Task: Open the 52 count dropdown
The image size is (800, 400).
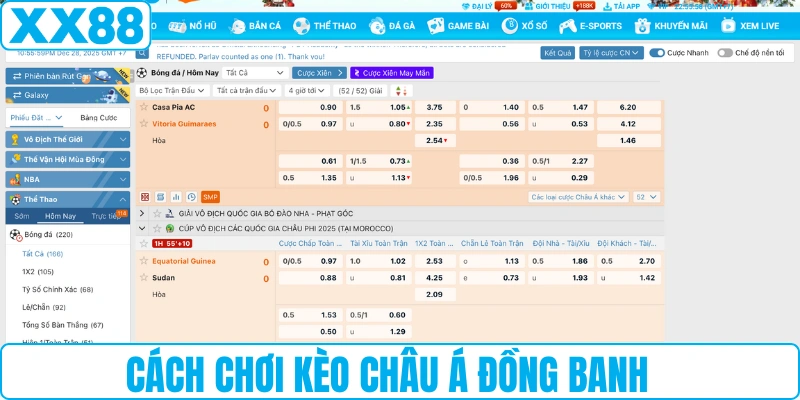Action: point(647,197)
